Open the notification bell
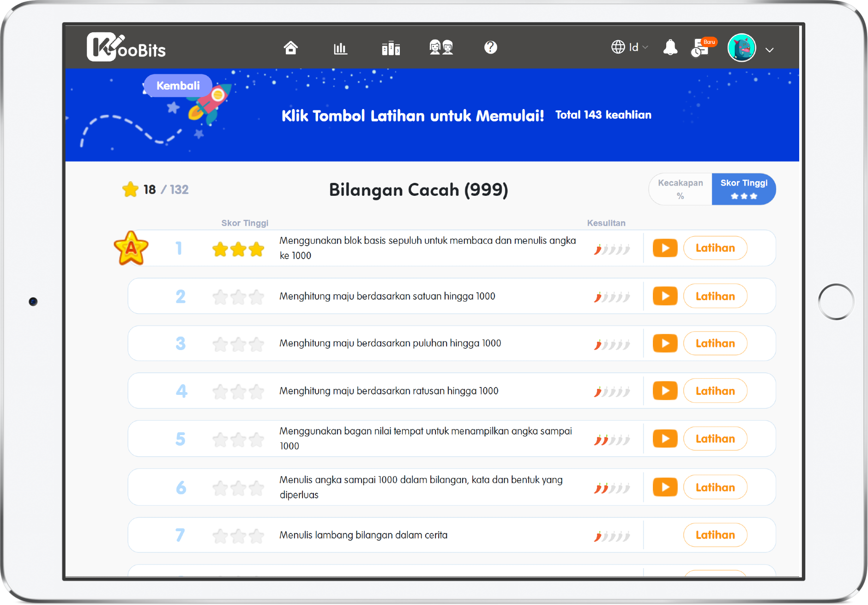868x605 pixels. tap(670, 48)
